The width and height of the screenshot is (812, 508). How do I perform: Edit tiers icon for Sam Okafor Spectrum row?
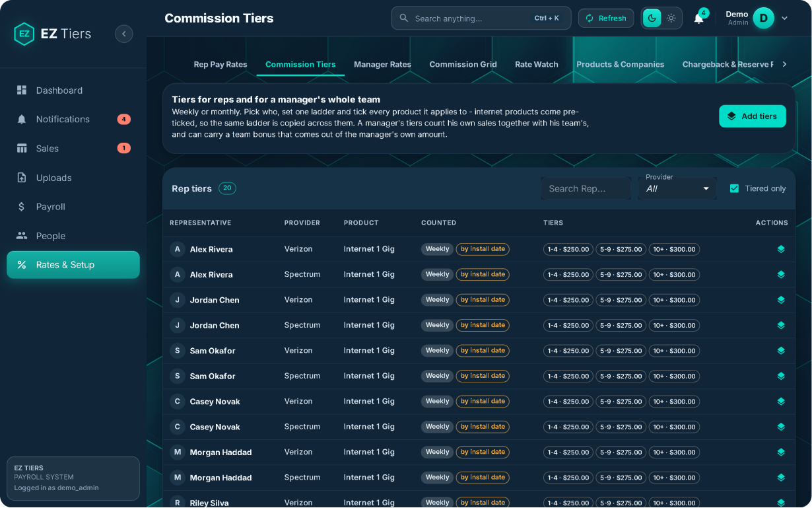781,376
